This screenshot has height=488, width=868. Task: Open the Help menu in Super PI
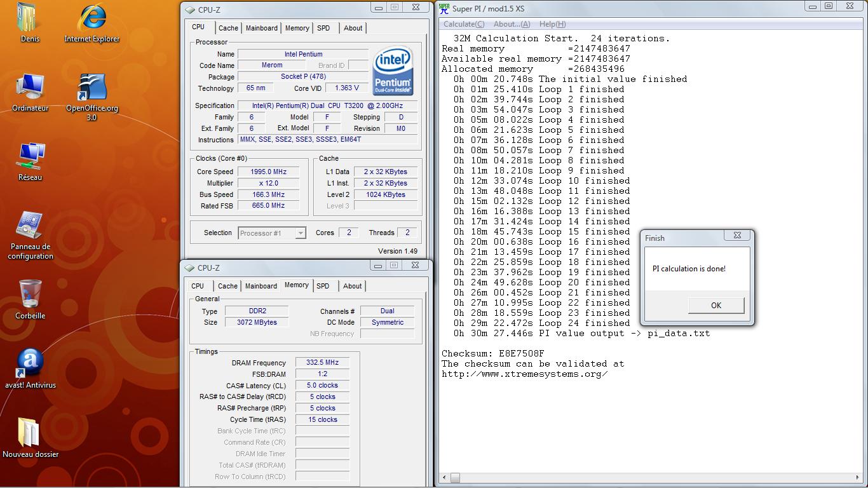552,24
